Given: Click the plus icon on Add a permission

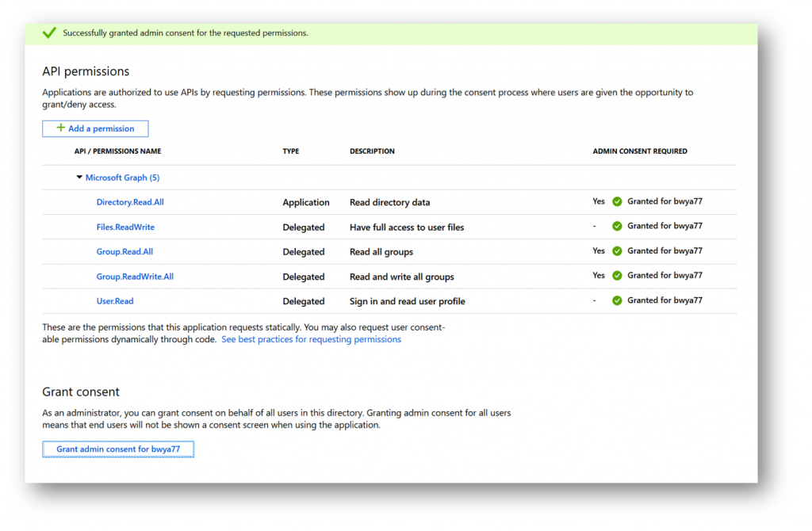Looking at the screenshot, I should click(60, 128).
